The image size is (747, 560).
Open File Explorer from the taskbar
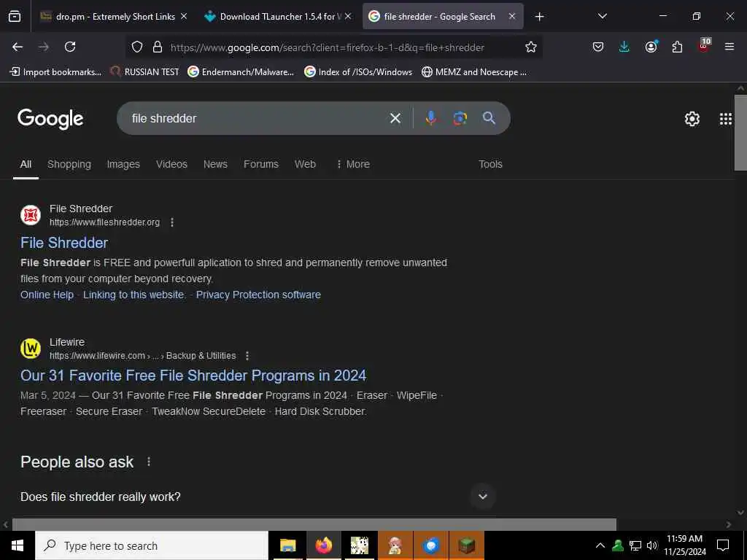[287, 545]
